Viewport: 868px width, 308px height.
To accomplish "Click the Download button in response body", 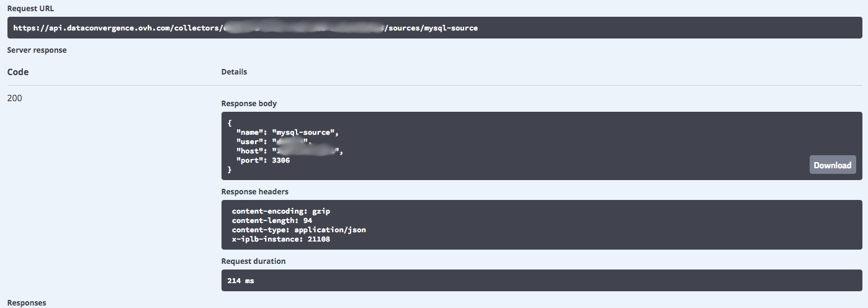I will [832, 165].
